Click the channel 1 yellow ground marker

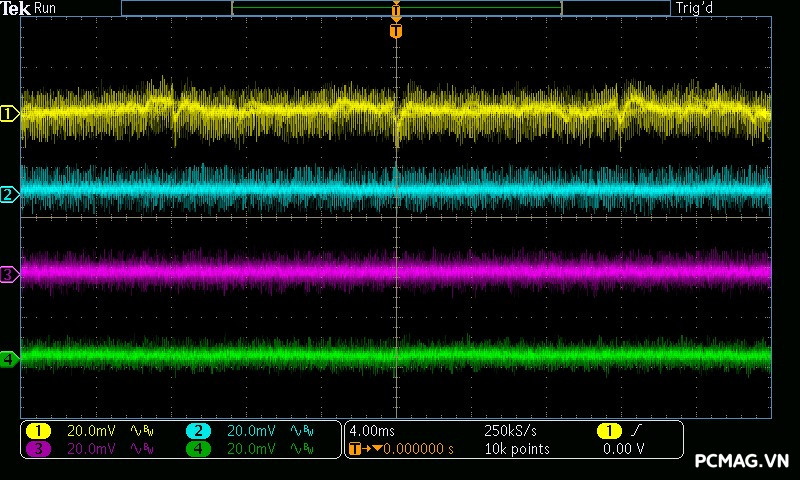point(9,114)
